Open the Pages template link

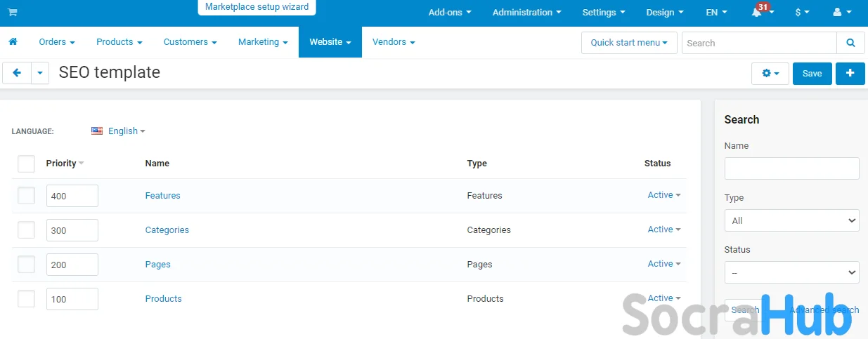coord(157,265)
